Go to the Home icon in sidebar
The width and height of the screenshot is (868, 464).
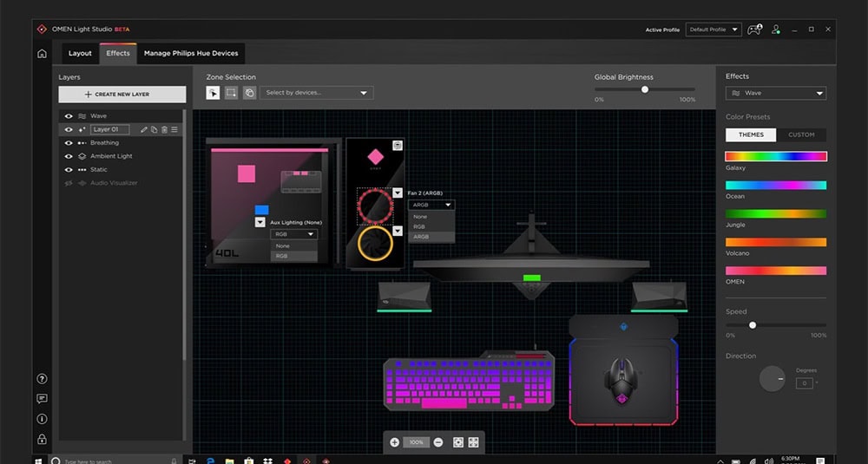click(x=42, y=54)
